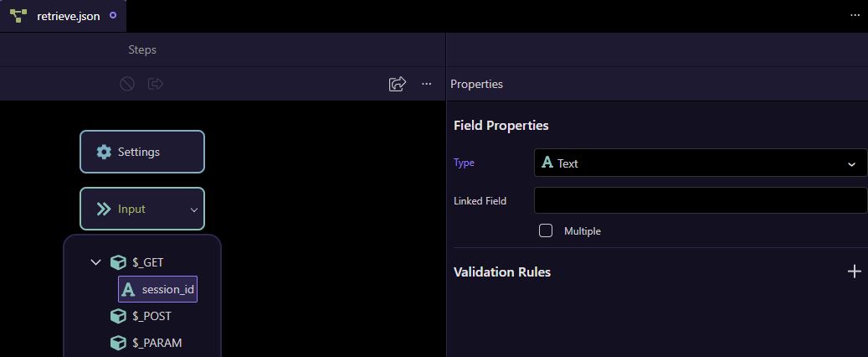Click the share icon in Steps toolbar

[398, 84]
